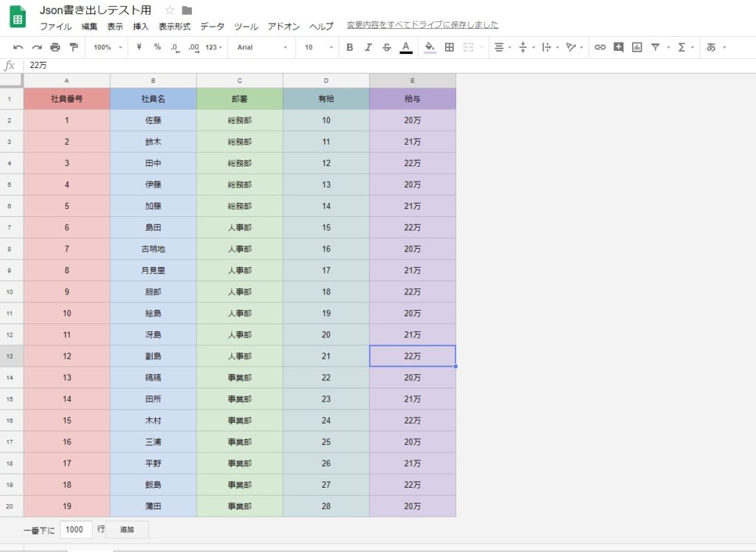Move document with folder icon
Viewport: 756px width, 552px height.
click(x=187, y=10)
